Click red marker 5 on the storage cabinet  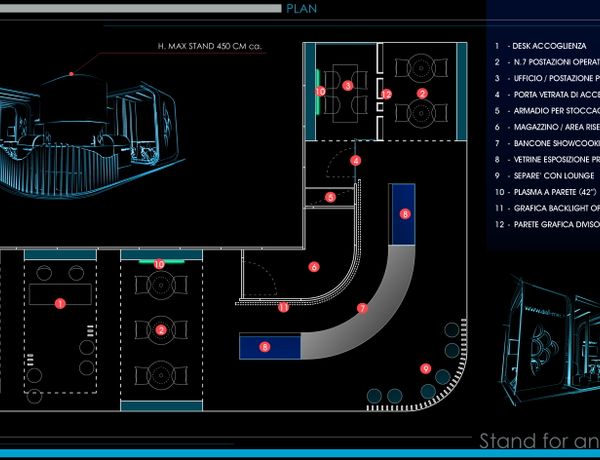click(332, 198)
